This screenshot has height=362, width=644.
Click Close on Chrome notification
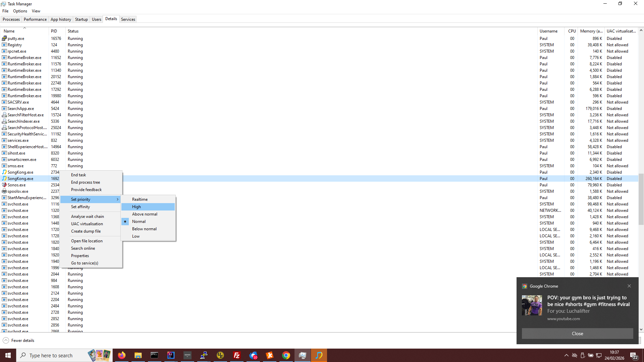coord(577,334)
